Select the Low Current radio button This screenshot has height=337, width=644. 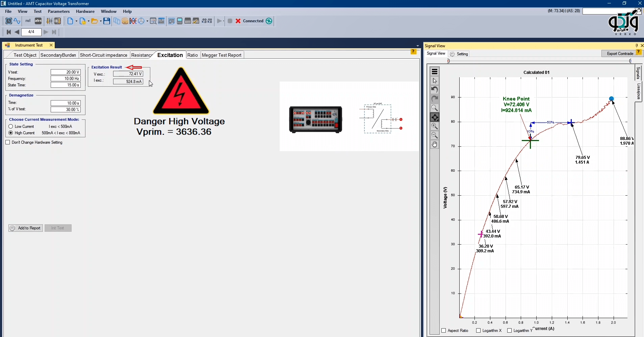(x=11, y=127)
